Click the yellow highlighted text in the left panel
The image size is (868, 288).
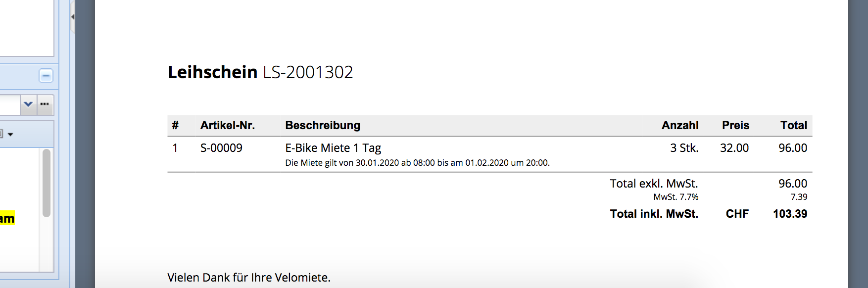[7, 218]
